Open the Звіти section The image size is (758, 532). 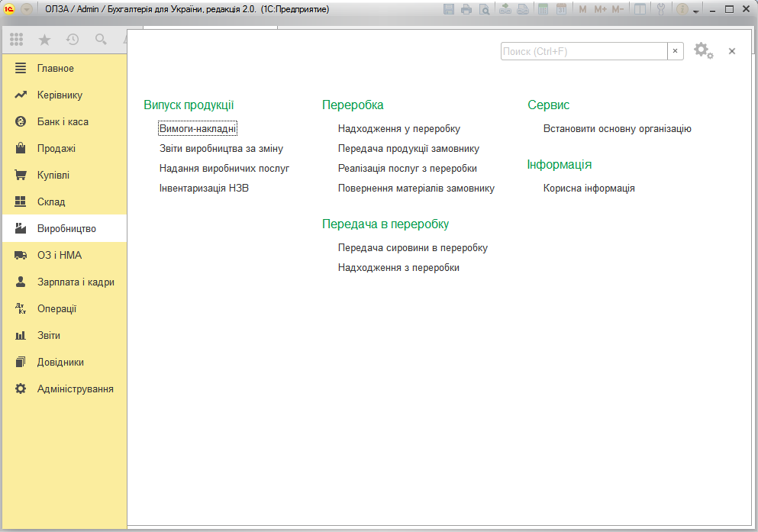point(65,335)
